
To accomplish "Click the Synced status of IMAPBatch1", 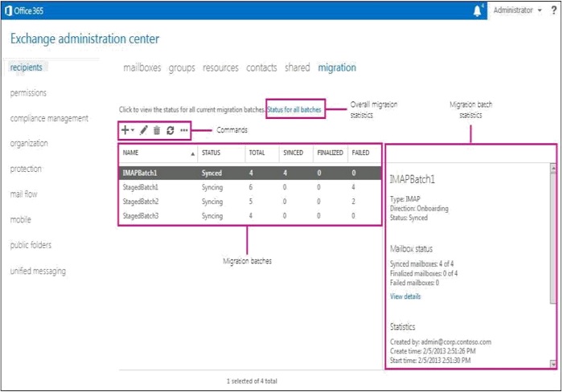I will 212,174.
